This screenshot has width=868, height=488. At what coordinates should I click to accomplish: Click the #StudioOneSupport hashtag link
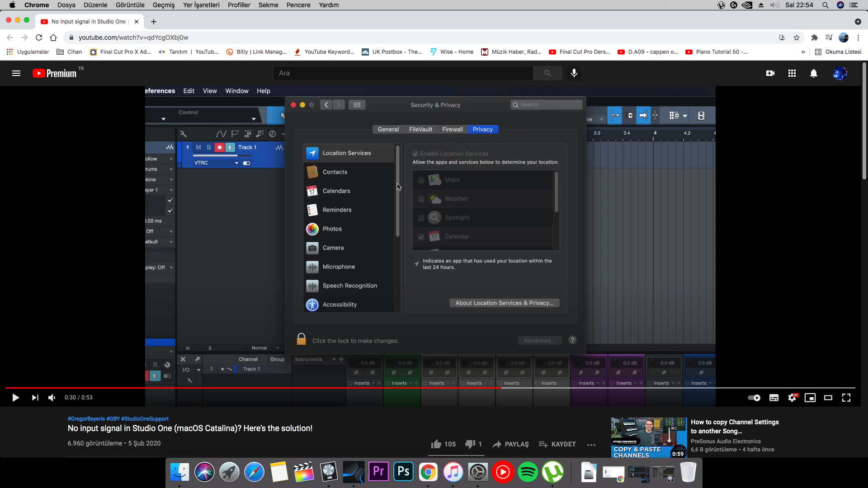tap(145, 419)
